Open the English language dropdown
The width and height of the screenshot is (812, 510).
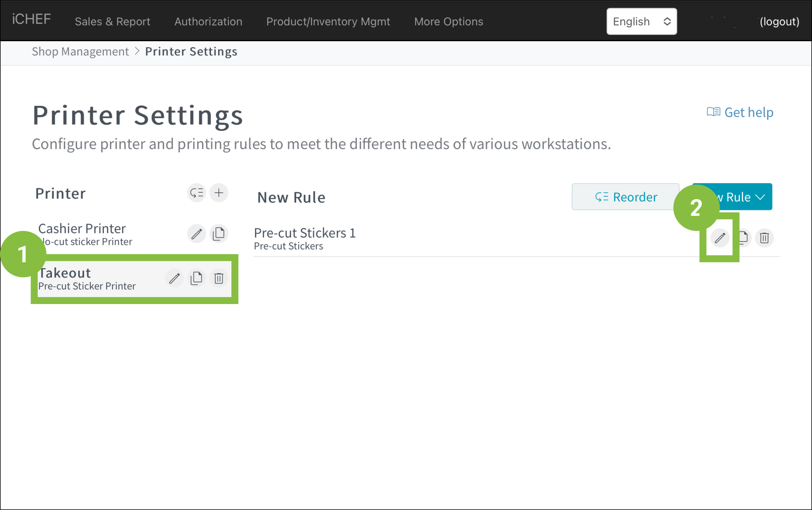tap(641, 21)
